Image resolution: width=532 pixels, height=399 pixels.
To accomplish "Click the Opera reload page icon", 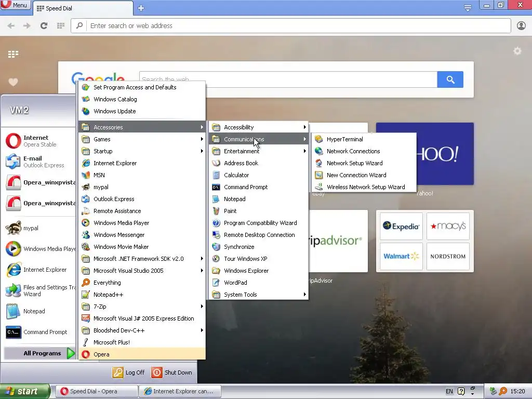I will 44,26.
